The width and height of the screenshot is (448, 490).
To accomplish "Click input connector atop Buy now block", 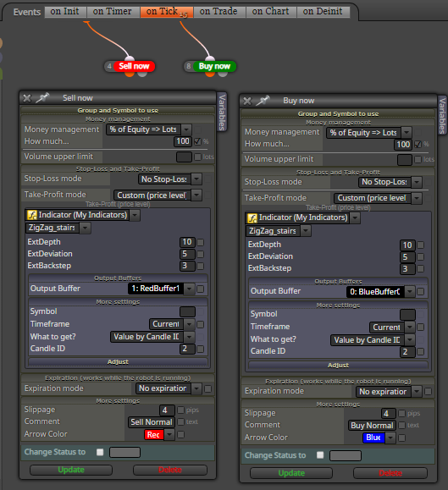I will 210,58.
